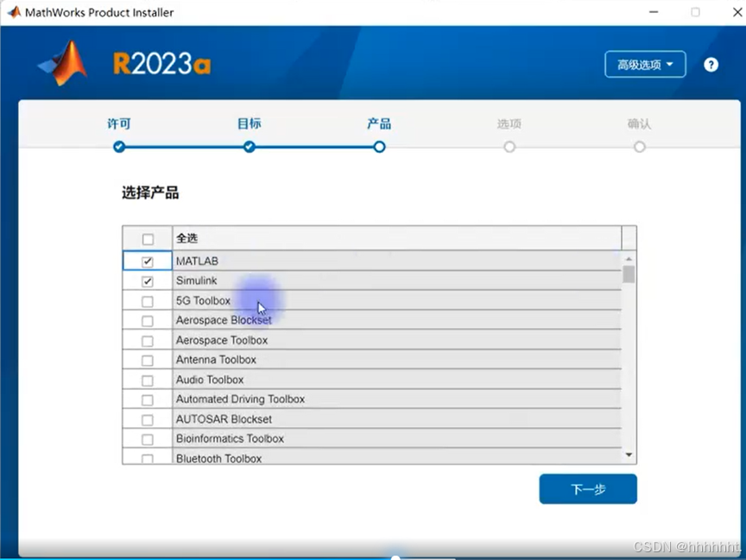Select the Aerospace Toolbox row text
The image size is (746, 560).
222,340
